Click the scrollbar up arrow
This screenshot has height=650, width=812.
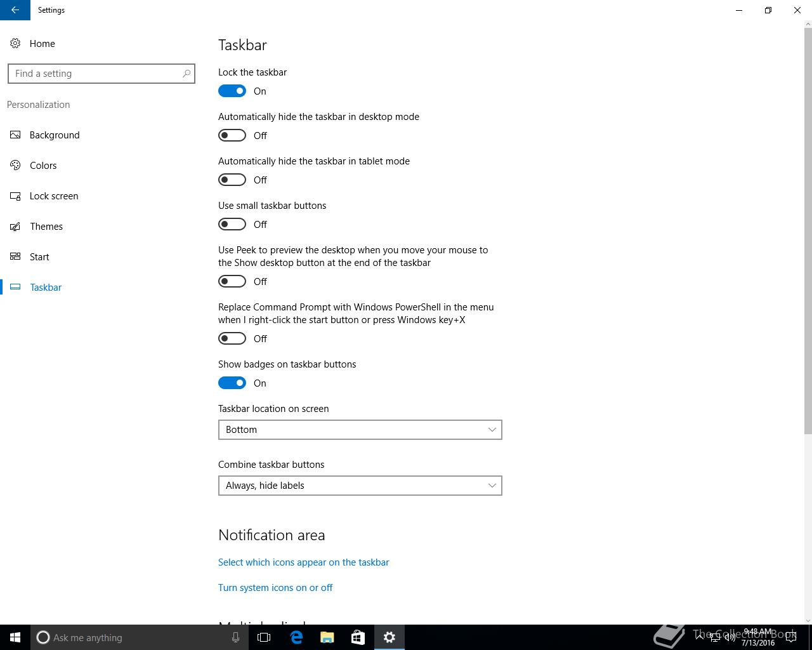click(808, 25)
